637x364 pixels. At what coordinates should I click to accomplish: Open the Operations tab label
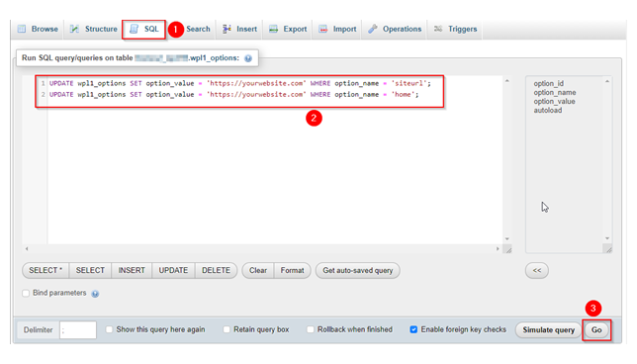point(403,29)
